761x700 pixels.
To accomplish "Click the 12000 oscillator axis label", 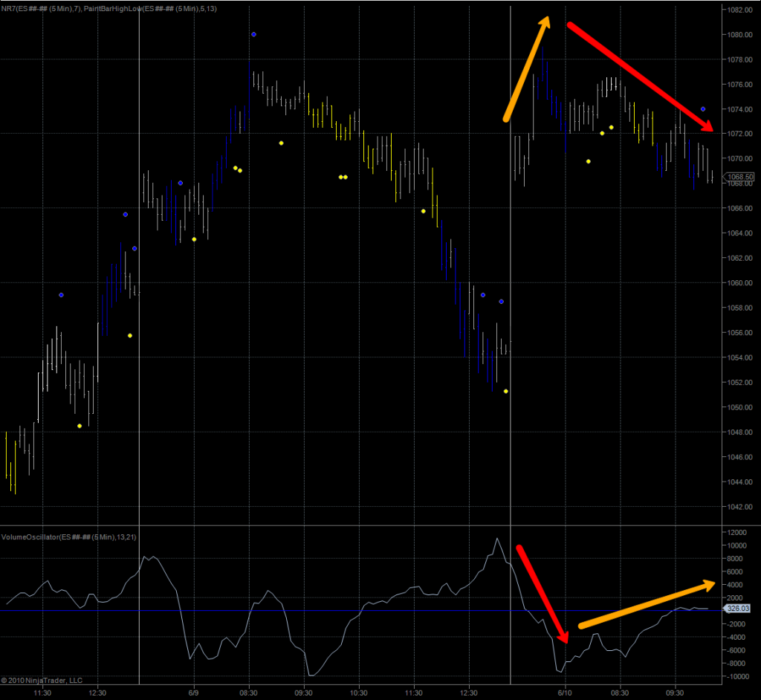I will (x=736, y=533).
